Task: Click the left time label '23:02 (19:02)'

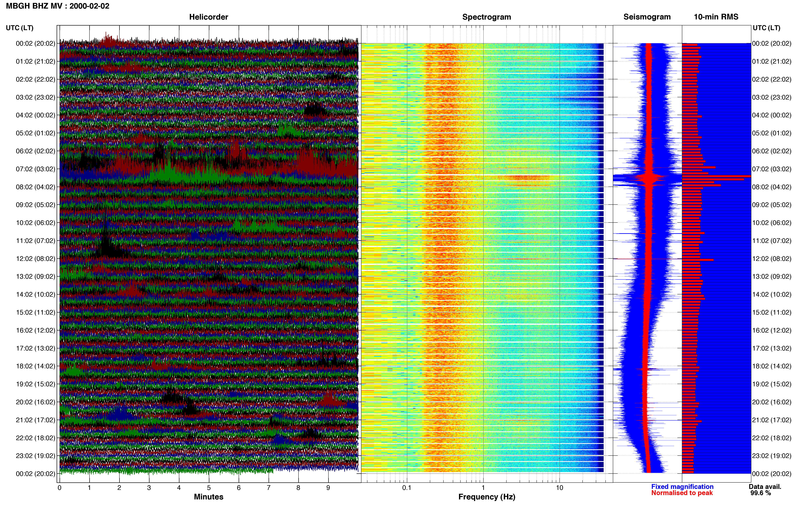Action: (35, 456)
